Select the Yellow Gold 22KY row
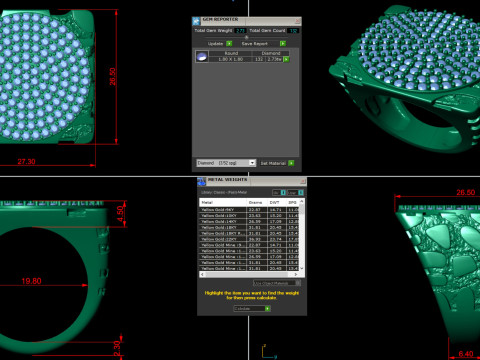The height and width of the screenshot is (360, 480). coord(249,239)
